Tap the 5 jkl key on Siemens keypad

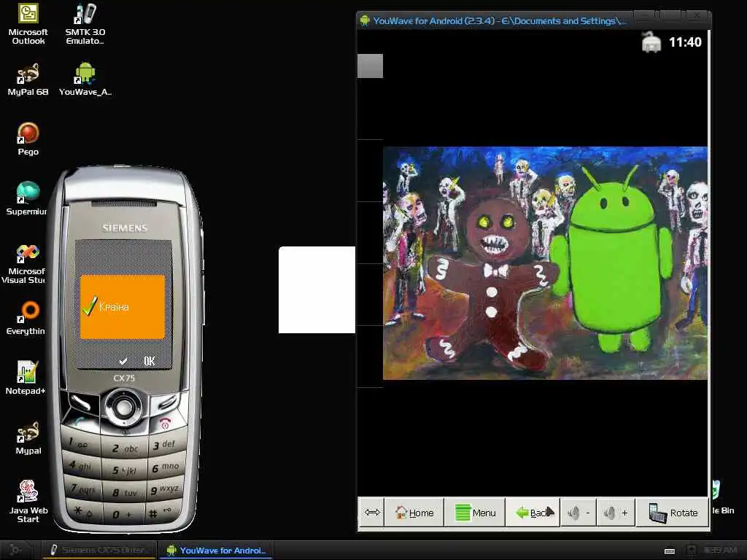(124, 470)
